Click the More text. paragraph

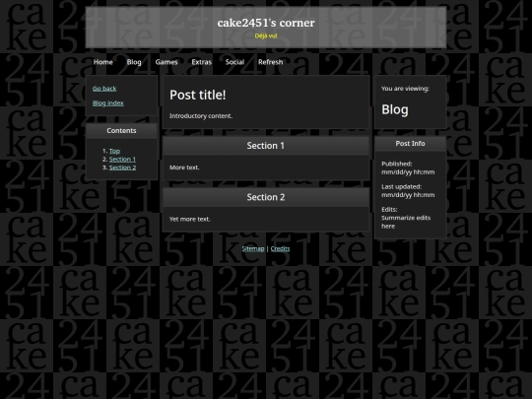pos(184,167)
